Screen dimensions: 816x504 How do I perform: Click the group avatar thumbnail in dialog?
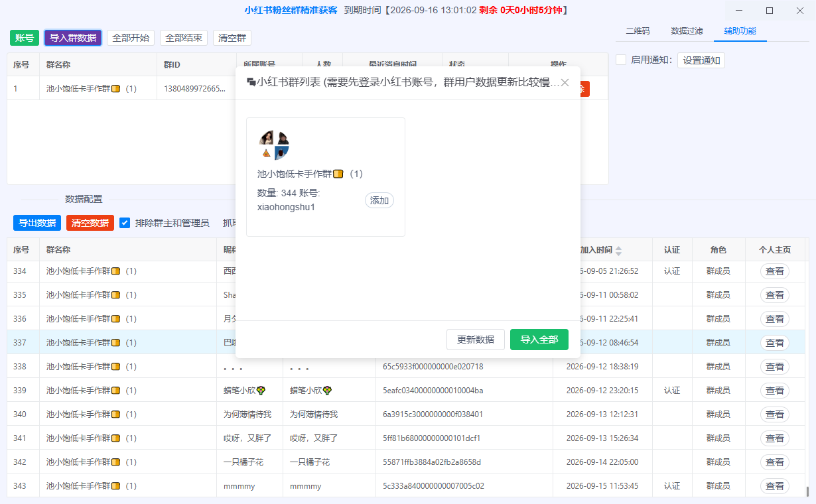click(274, 145)
